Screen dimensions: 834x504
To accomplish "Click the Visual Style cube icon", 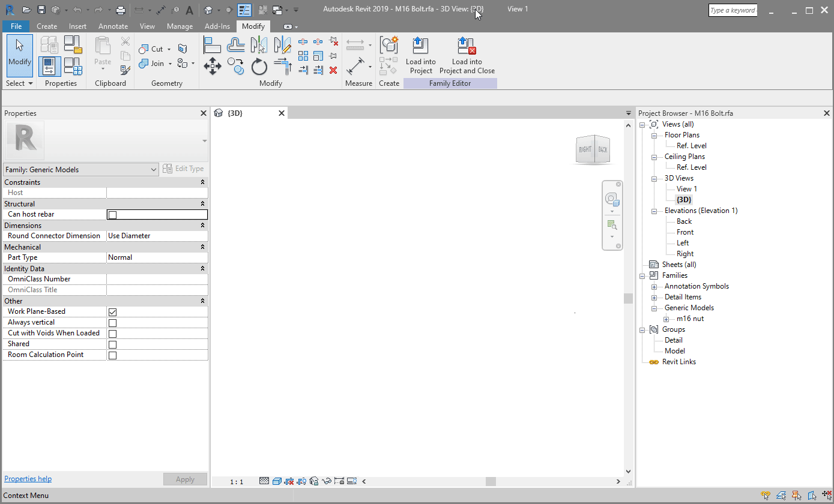I will coord(277,481).
